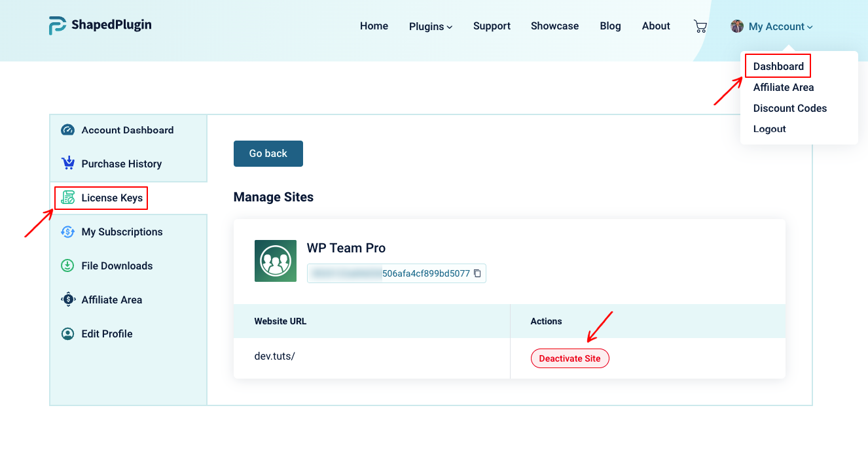
Task: Select Dashboard from the account menu
Action: 778,66
